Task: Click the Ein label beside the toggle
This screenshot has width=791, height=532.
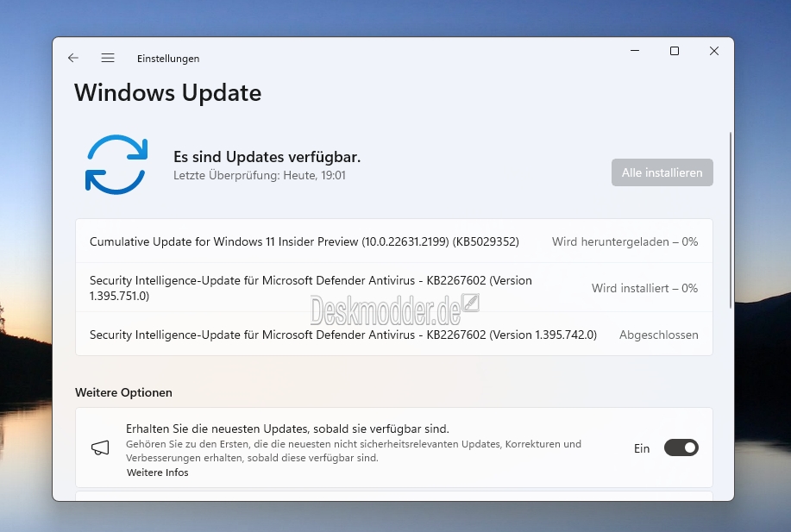Action: click(x=642, y=448)
